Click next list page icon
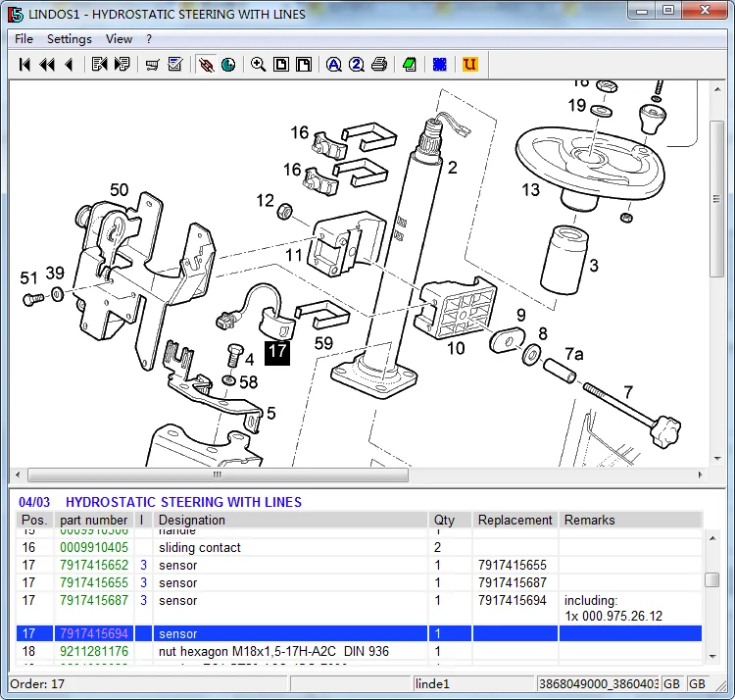The image size is (735, 700). click(122, 65)
